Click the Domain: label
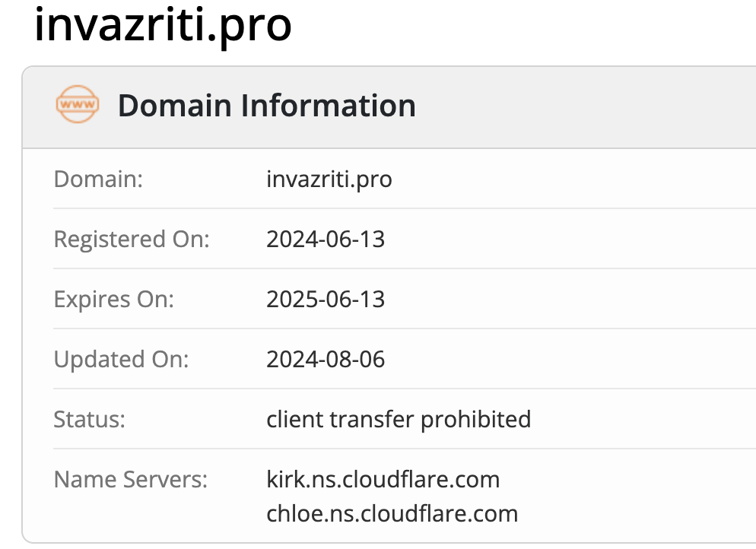Screen dimensions: 756x549 click(98, 179)
